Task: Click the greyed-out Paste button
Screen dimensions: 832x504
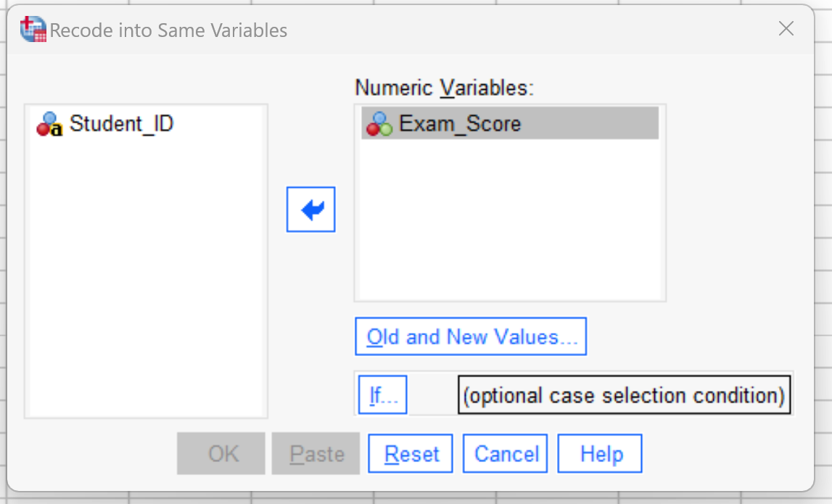Action: click(316, 454)
